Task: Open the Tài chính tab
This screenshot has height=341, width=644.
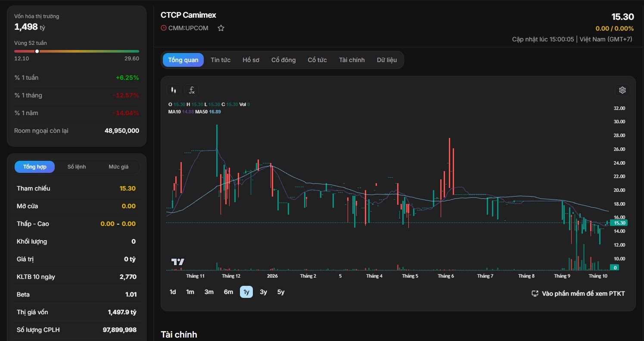Action: 352,60
